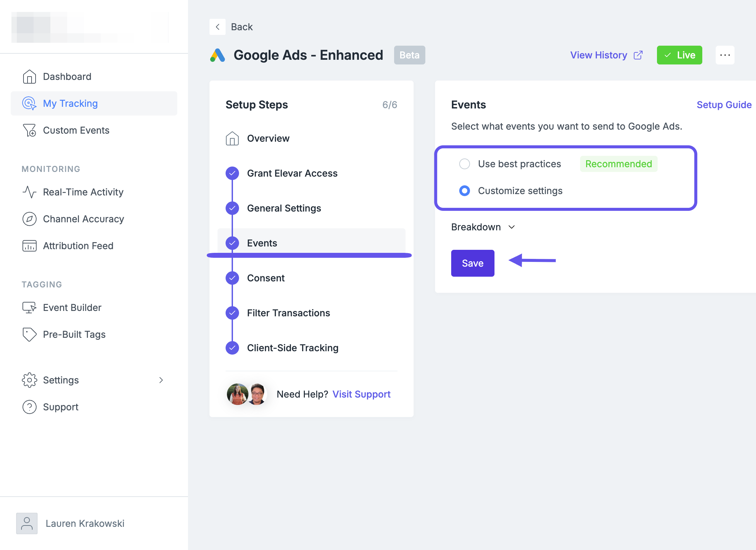Open the Setup Guide link
Viewport: 756px width, 550px height.
(x=724, y=105)
